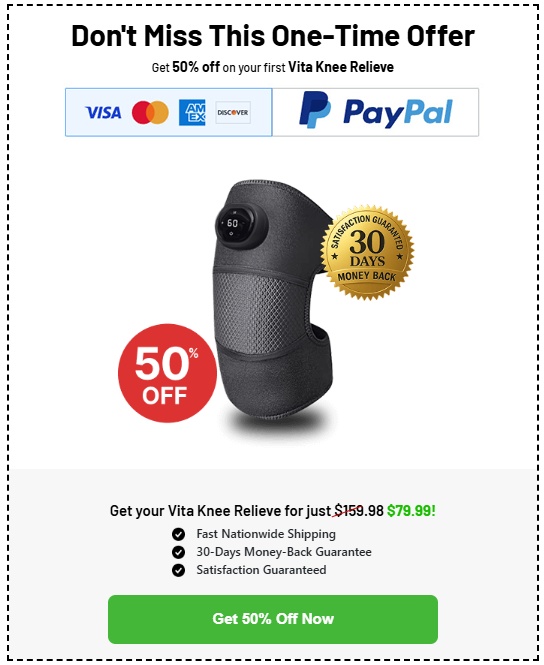Click the bold Vita Knee Relieve subtitle text
The image size is (544, 665).
click(x=341, y=67)
